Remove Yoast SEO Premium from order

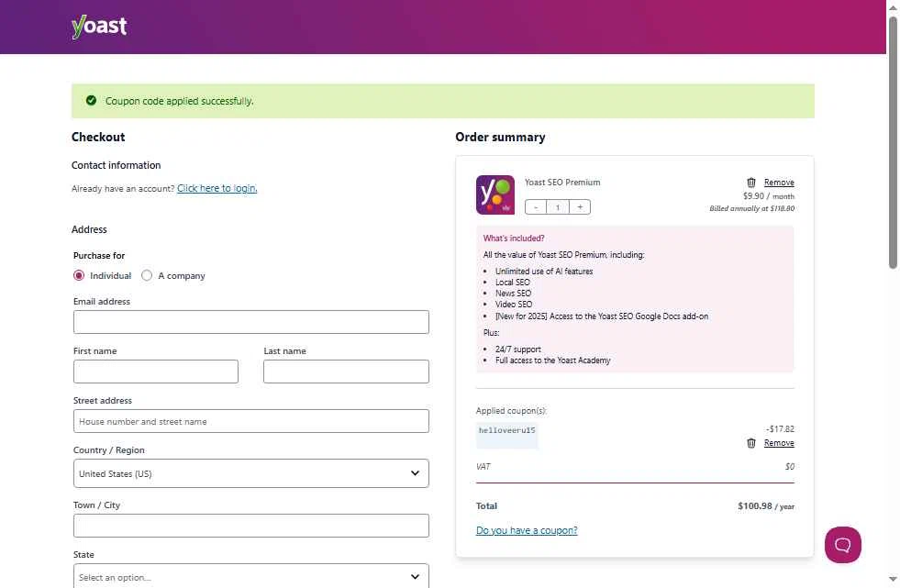tap(779, 183)
